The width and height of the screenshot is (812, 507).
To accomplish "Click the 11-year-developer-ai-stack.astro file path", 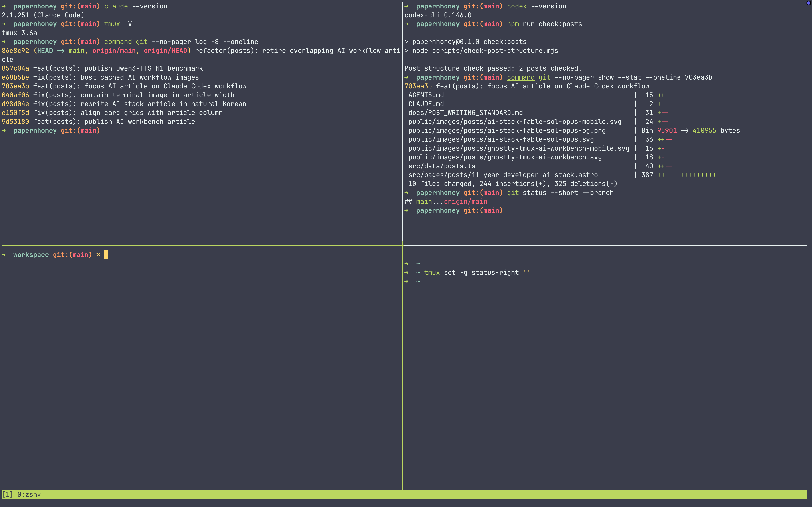I will click(503, 175).
